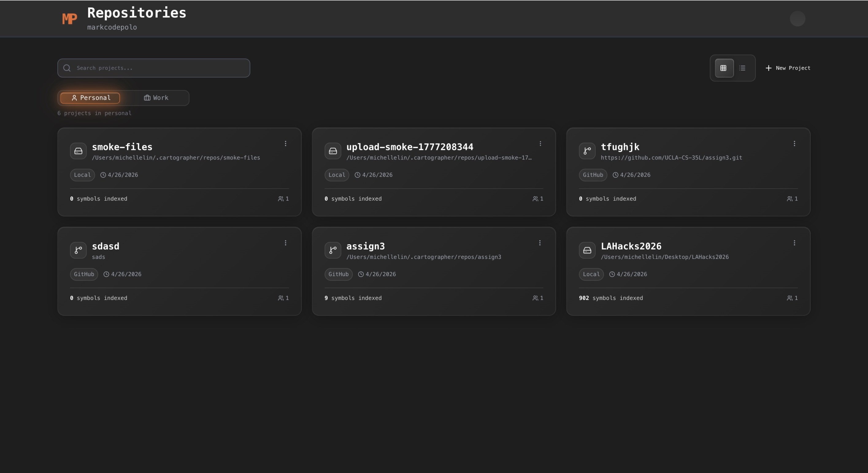Click the members icon on assign3 card
The width and height of the screenshot is (868, 473).
[x=535, y=298]
